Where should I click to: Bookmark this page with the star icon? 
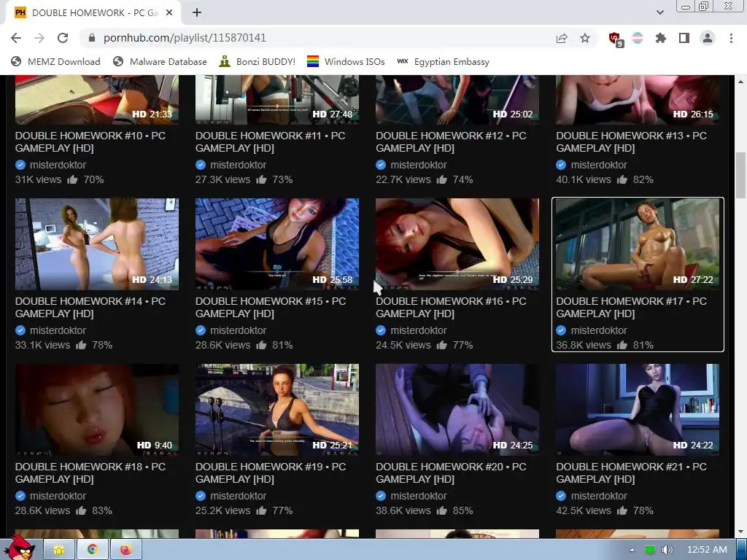pyautogui.click(x=585, y=38)
